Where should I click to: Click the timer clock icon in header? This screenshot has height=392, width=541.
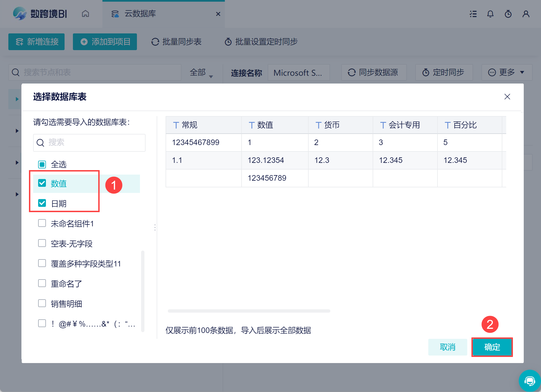pyautogui.click(x=508, y=14)
